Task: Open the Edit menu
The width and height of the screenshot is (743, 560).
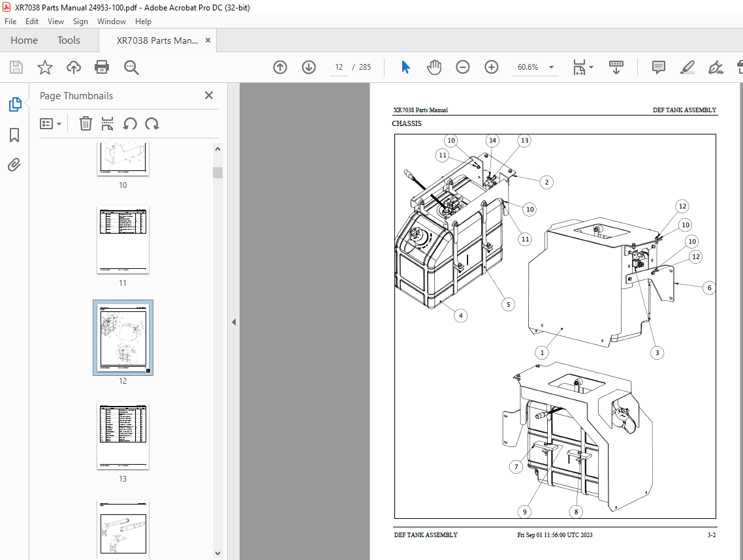Action: (x=32, y=22)
